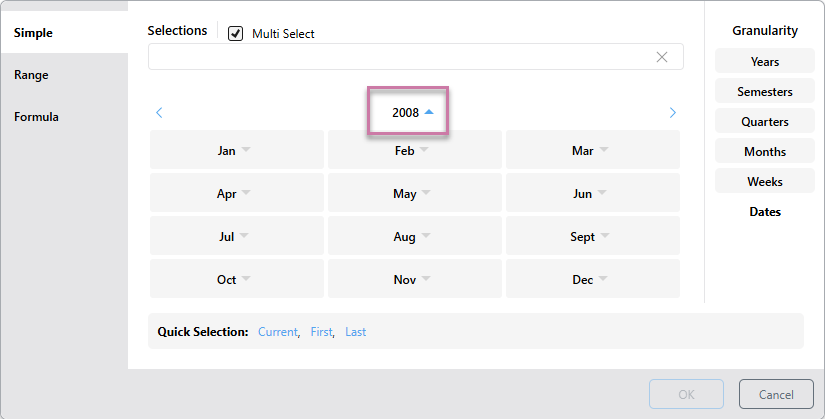
Task: Go to next year using right arrow
Action: point(672,113)
